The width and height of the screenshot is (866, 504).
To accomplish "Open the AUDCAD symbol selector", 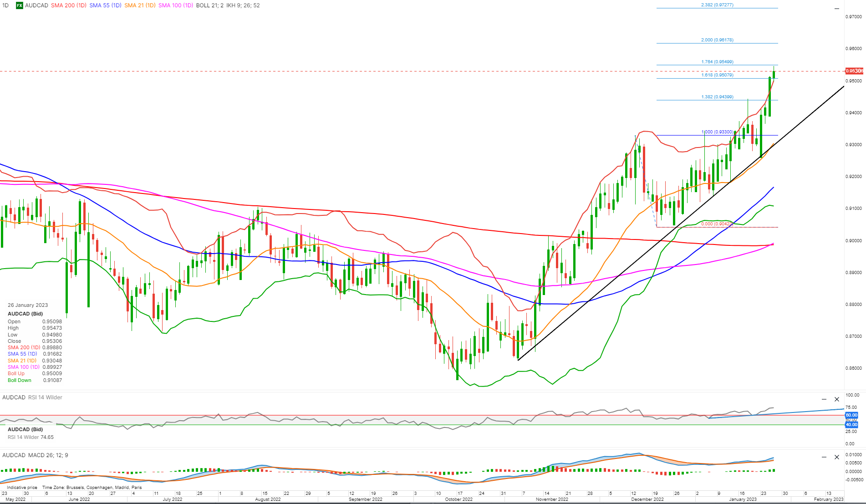I will [37, 5].
